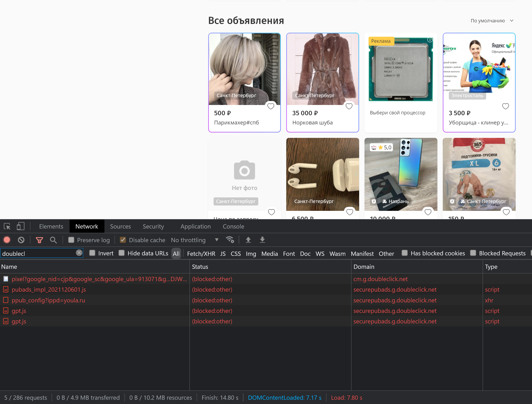Open network conditions settings

(230, 240)
